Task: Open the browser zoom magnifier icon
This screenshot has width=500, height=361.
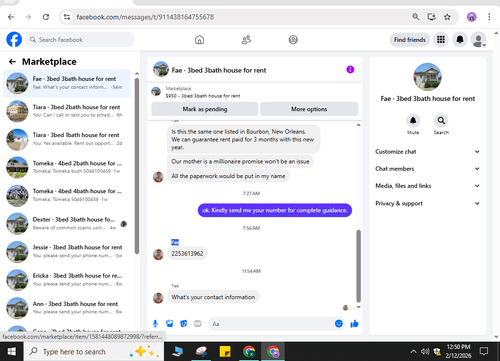Action: 415,17
